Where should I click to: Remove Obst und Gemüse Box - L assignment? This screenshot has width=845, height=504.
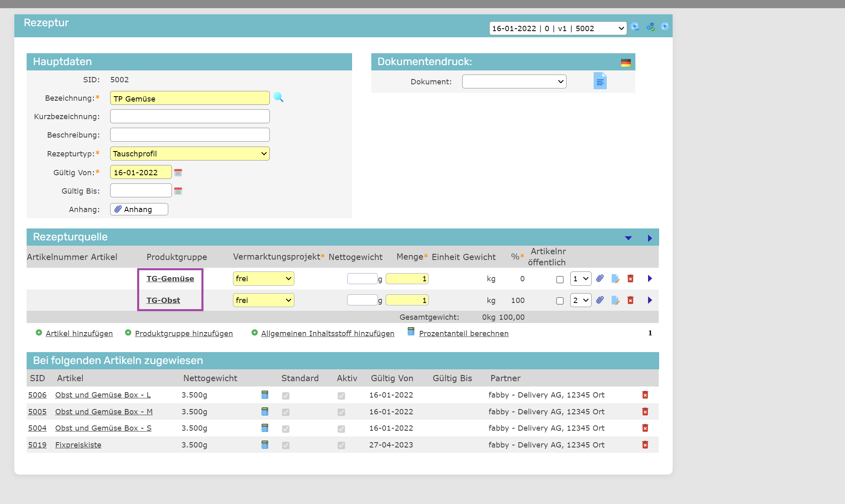click(x=645, y=395)
